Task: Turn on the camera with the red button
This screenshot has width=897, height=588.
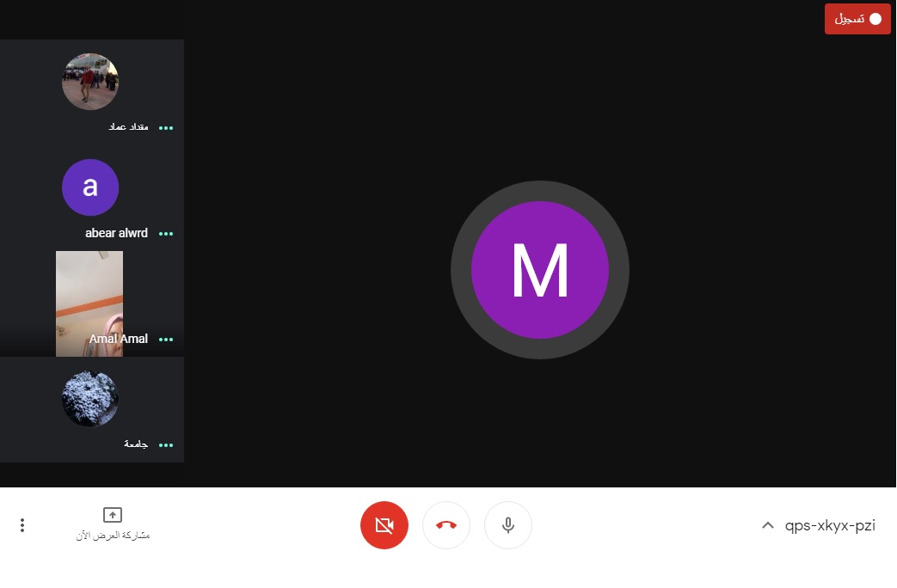Action: (384, 524)
